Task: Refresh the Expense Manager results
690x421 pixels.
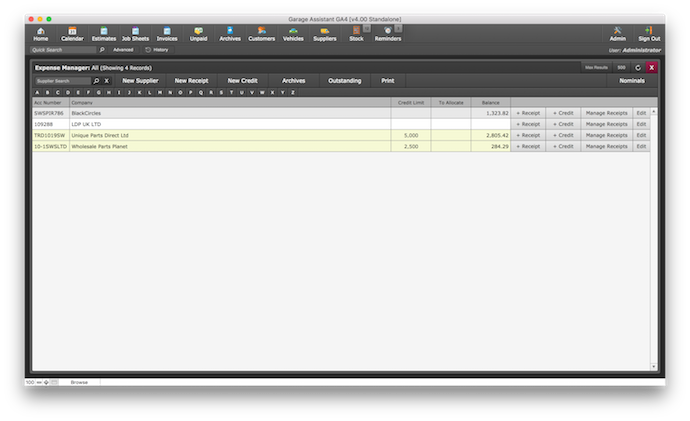Action: (638, 67)
